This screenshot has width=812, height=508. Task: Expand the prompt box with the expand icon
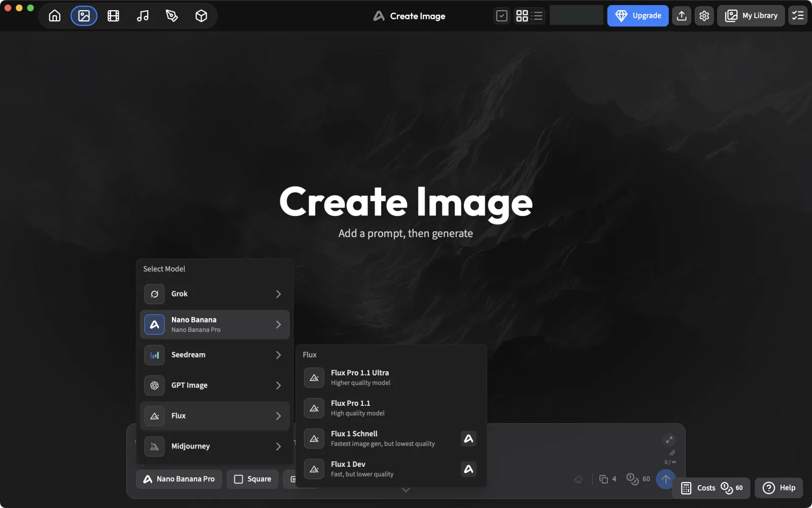(x=669, y=439)
